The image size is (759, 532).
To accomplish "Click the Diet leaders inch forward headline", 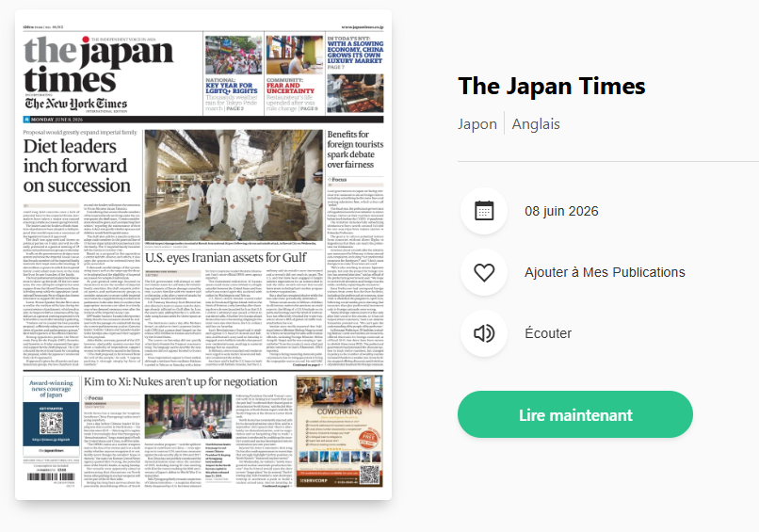I will coord(77,166).
